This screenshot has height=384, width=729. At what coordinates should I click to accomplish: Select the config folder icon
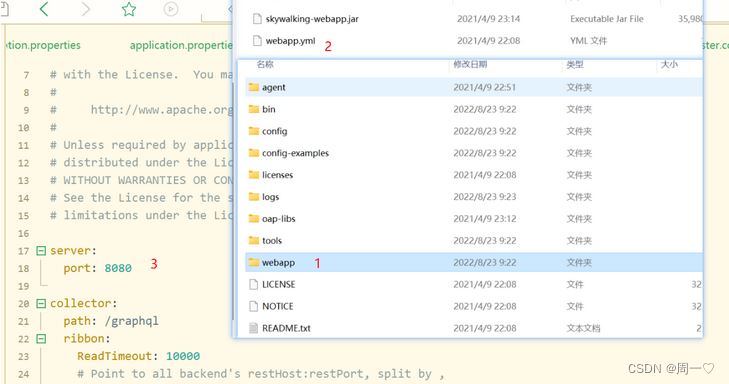(x=253, y=131)
